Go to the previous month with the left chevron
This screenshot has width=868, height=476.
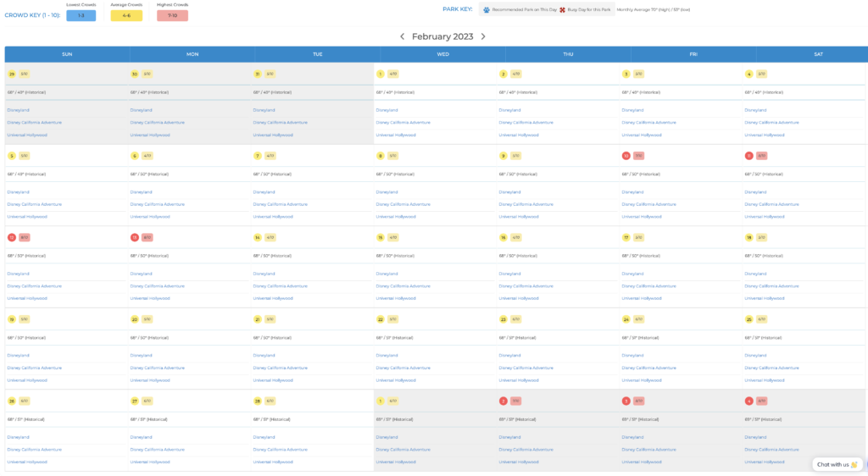click(403, 36)
